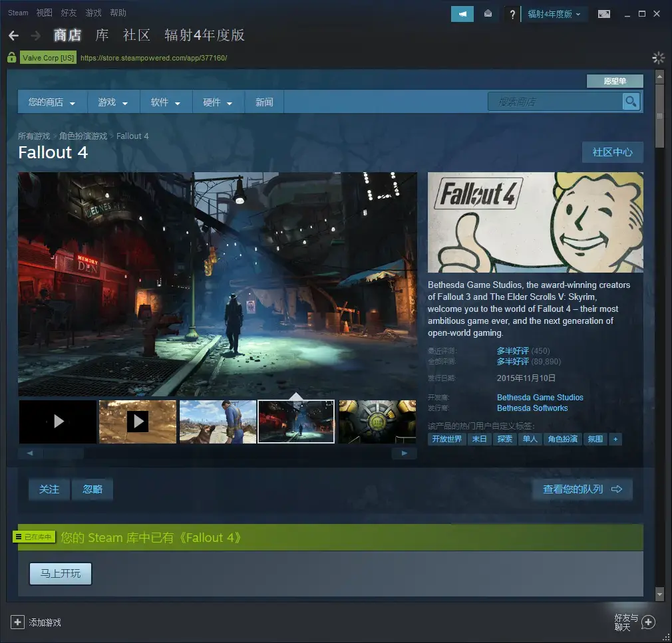Go to the 社区 main tab
This screenshot has width=672, height=643.
click(136, 35)
